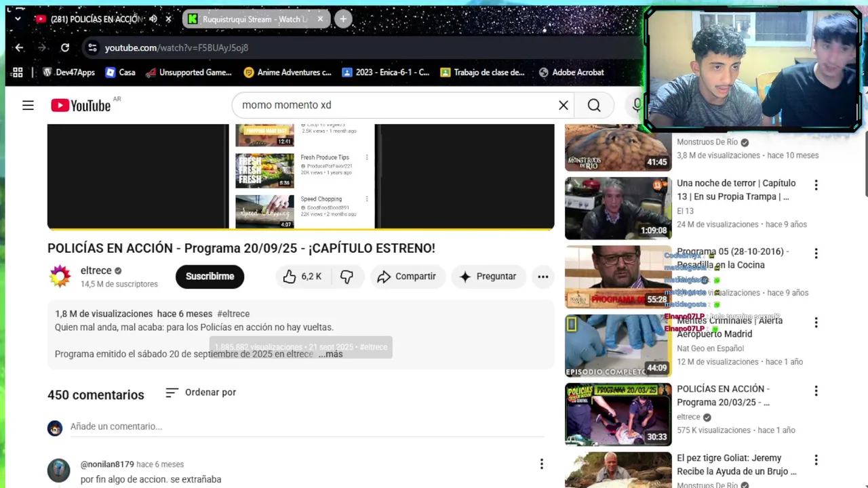Open options for nonilan8179's comment
This screenshot has height=488, width=868.
pyautogui.click(x=541, y=464)
